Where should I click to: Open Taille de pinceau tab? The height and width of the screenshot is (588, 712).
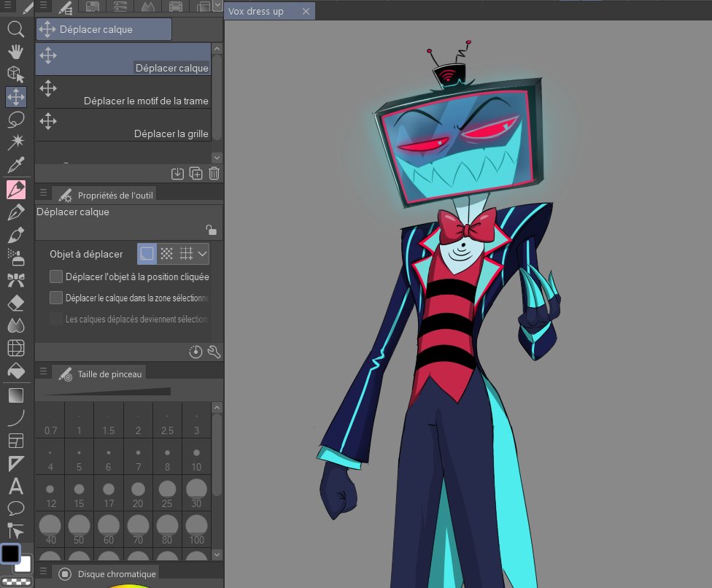tap(100, 374)
